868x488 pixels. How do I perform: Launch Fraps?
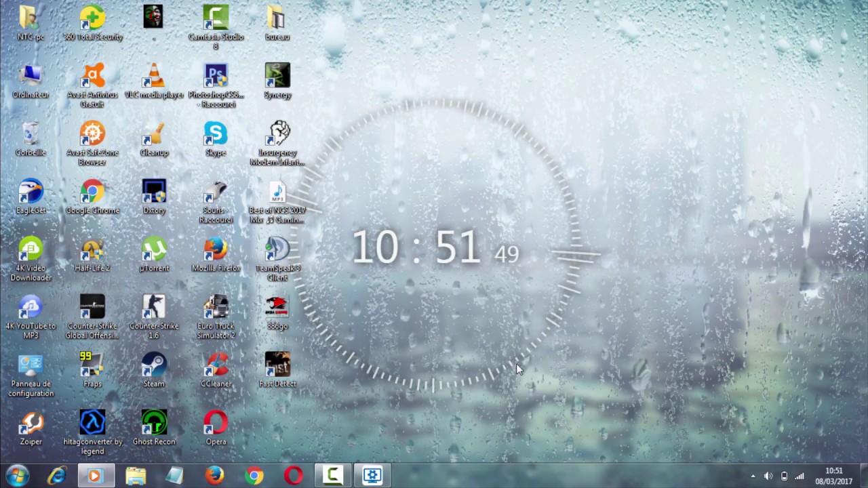pos(92,364)
